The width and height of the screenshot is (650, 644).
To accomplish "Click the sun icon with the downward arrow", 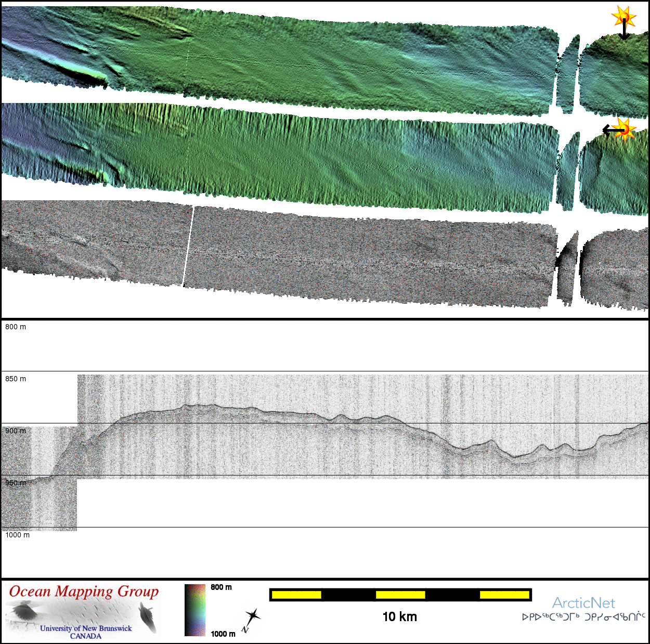I will pos(624,20).
